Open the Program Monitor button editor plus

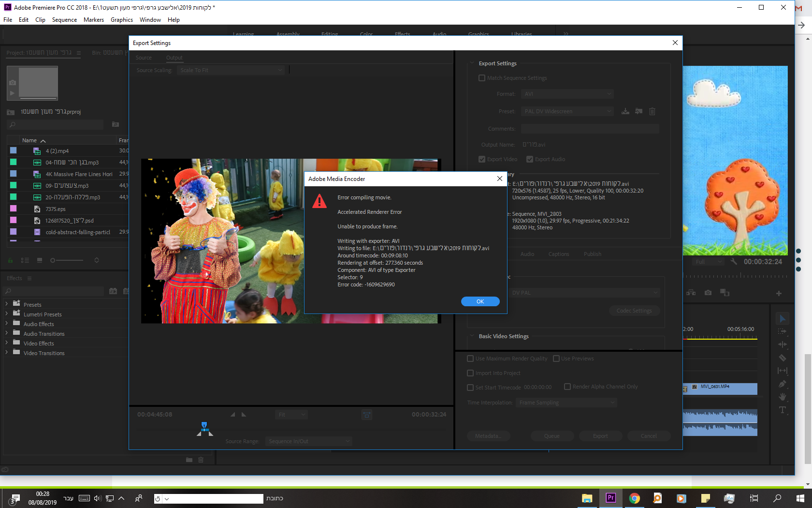779,293
